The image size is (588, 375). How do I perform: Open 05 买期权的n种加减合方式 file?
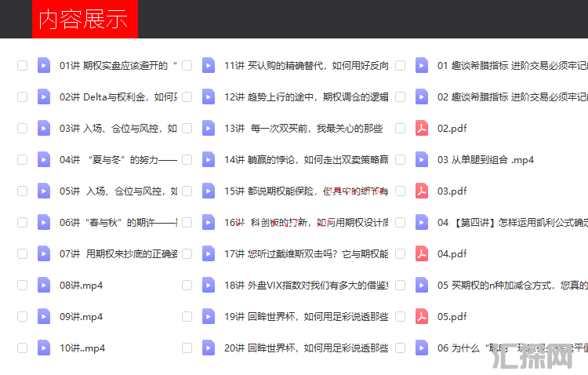click(511, 286)
